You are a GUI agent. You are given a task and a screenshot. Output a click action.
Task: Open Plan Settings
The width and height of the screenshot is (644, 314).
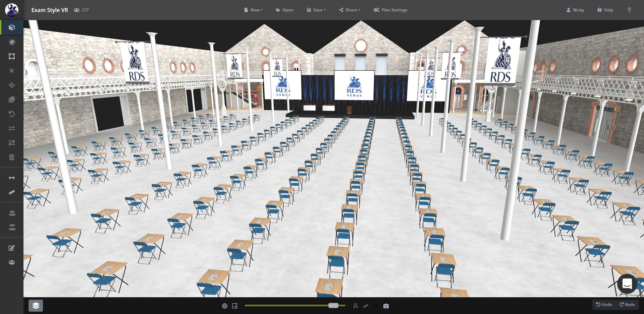390,10
